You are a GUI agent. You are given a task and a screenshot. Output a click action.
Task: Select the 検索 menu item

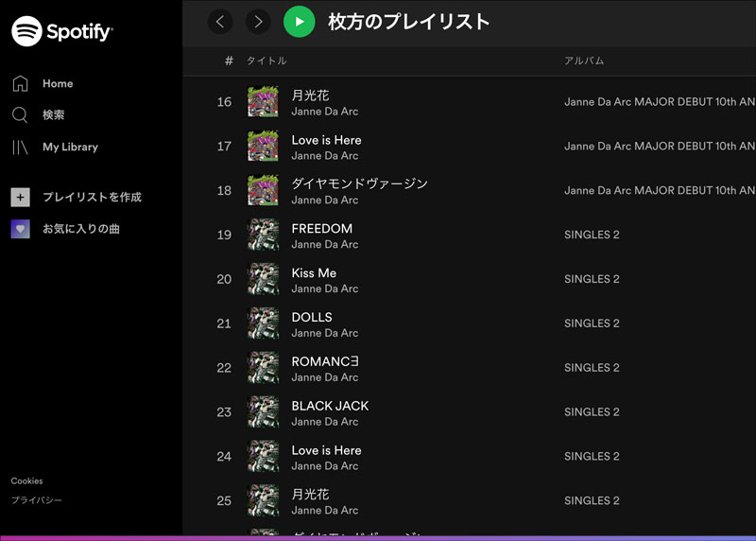[54, 115]
